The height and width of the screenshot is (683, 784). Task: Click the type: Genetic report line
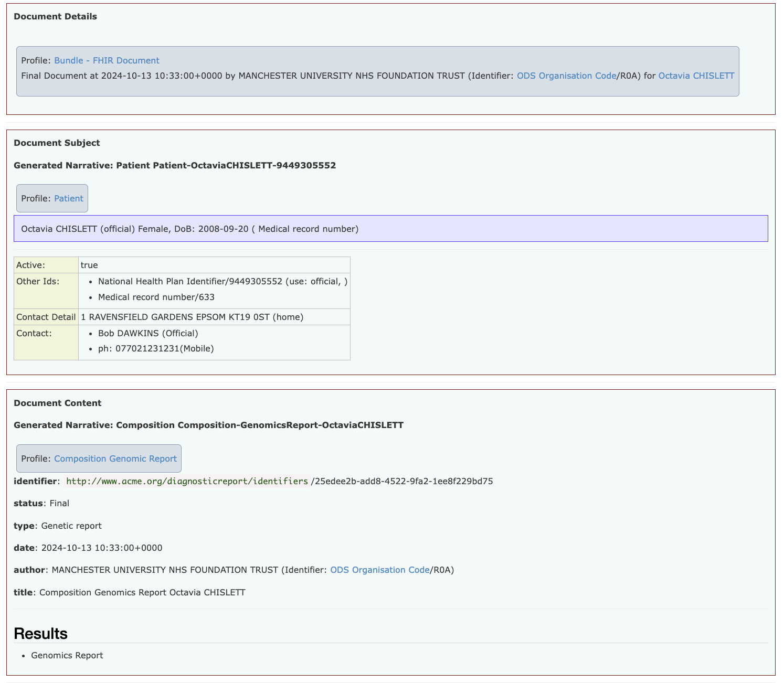point(58,526)
